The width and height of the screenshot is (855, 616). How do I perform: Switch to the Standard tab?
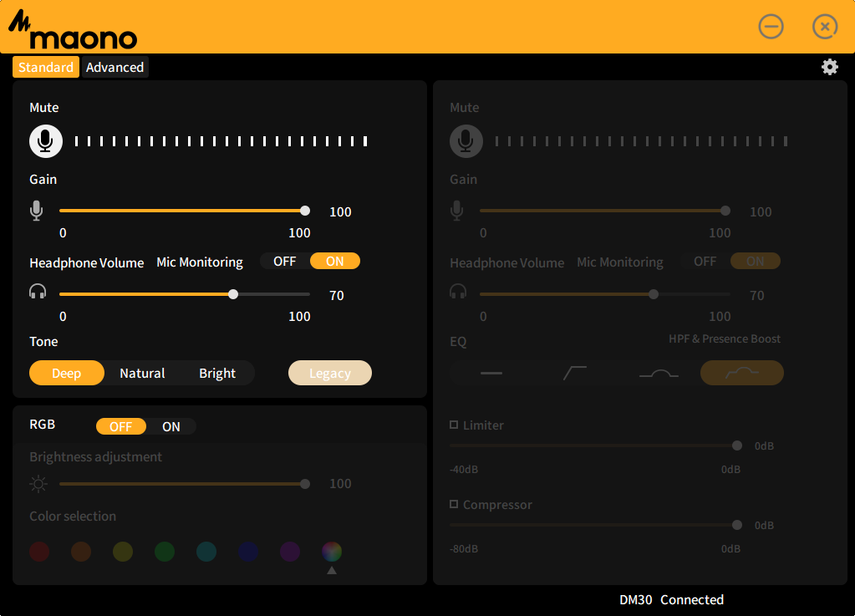pos(46,67)
